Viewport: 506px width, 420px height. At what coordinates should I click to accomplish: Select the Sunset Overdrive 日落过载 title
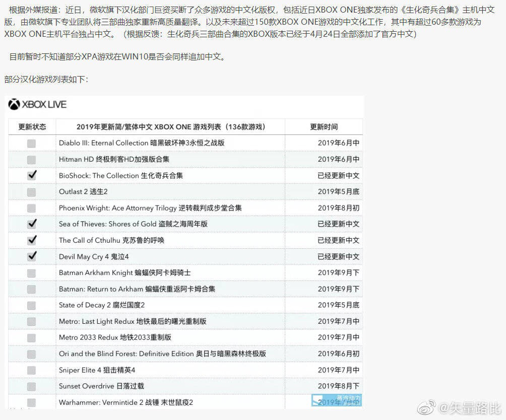(x=101, y=386)
